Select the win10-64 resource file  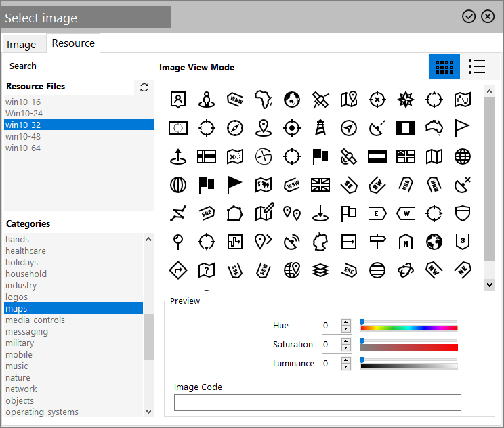79,148
